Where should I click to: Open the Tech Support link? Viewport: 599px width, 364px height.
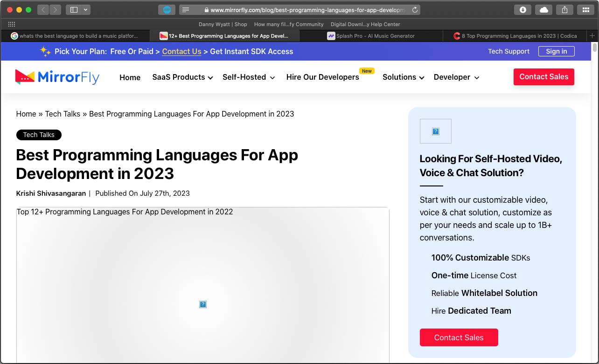pyautogui.click(x=508, y=51)
